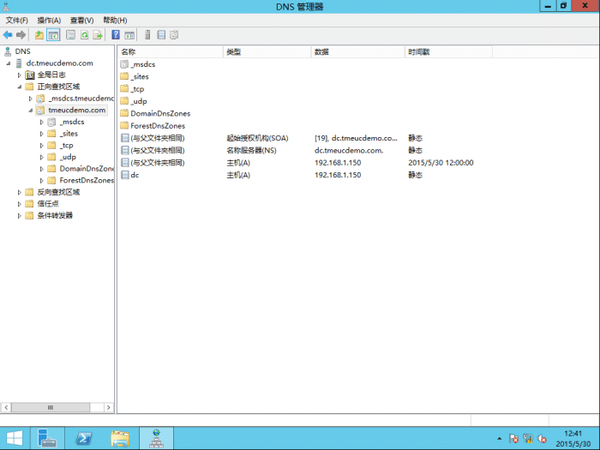This screenshot has width=600, height=450.
Task: Select the dc host (A) record
Action: click(x=134, y=174)
